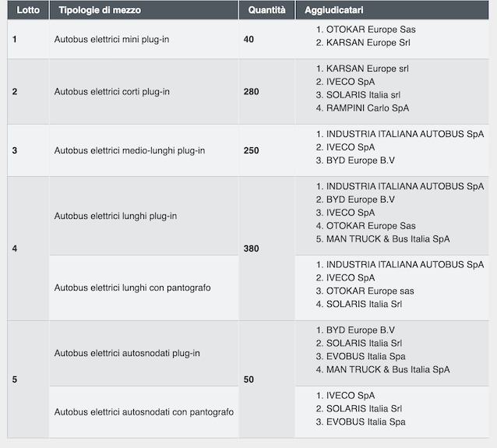Viewport: 497px width, 448px height.
Task: Select Autobus elettrici lunghi con pantografo cell
Action: click(x=144, y=287)
